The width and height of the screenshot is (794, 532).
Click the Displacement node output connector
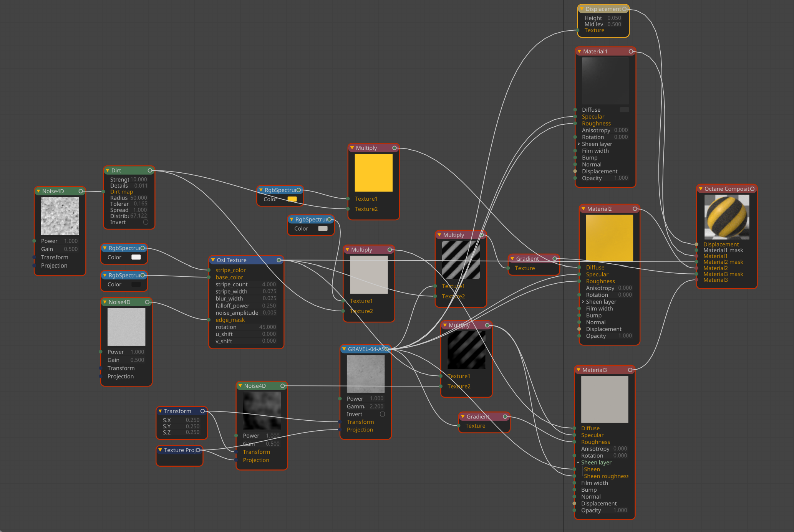pyautogui.click(x=624, y=9)
